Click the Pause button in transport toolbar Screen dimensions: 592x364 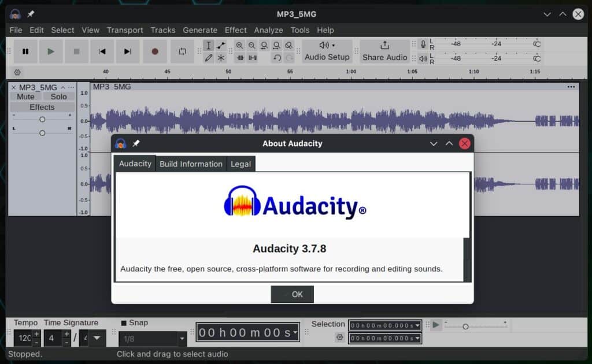(x=25, y=51)
